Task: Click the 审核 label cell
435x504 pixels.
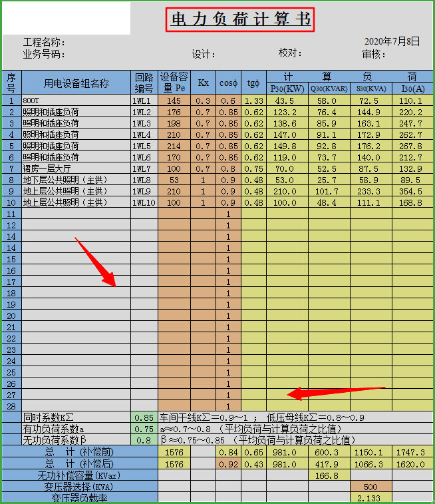Action: click(374, 54)
